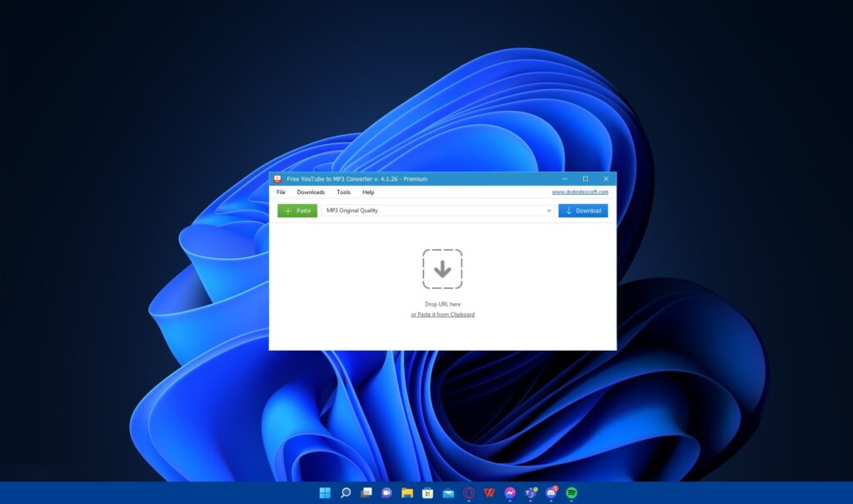Open Messenger from the taskbar

tap(510, 493)
